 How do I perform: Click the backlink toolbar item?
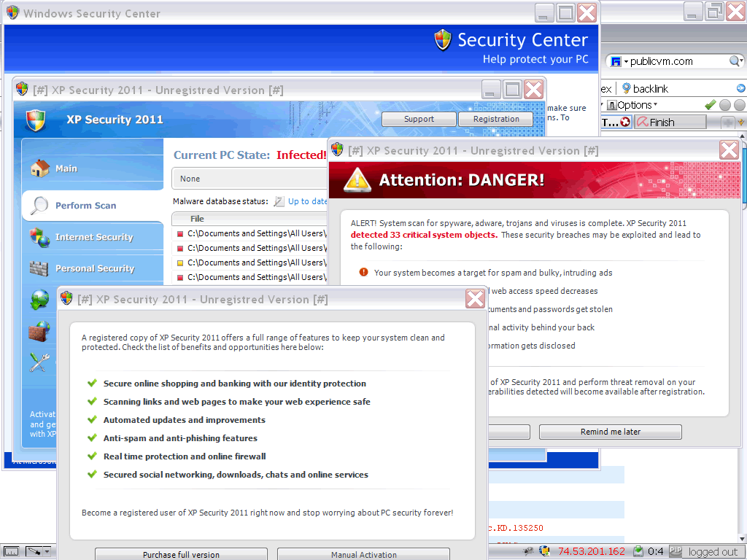pyautogui.click(x=645, y=88)
